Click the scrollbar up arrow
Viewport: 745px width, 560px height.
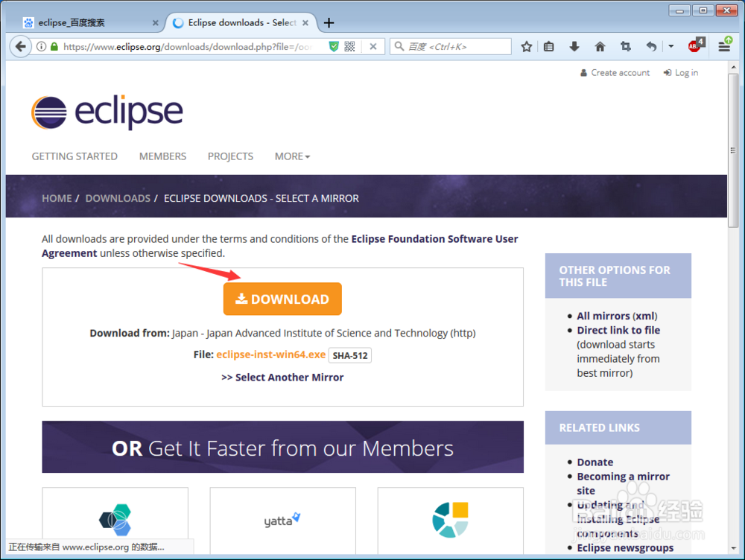click(x=733, y=67)
